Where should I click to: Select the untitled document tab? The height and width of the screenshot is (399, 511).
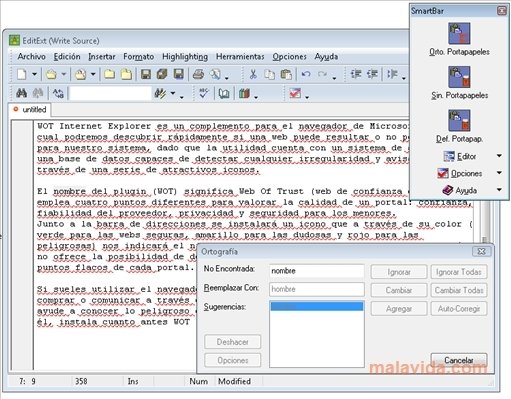29,109
